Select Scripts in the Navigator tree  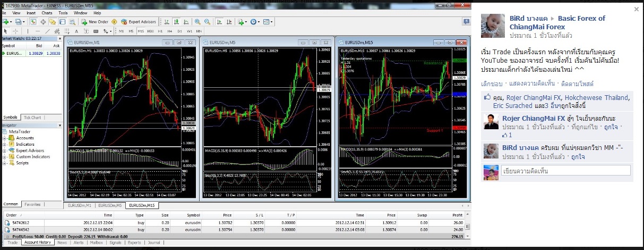pyautogui.click(x=23, y=163)
